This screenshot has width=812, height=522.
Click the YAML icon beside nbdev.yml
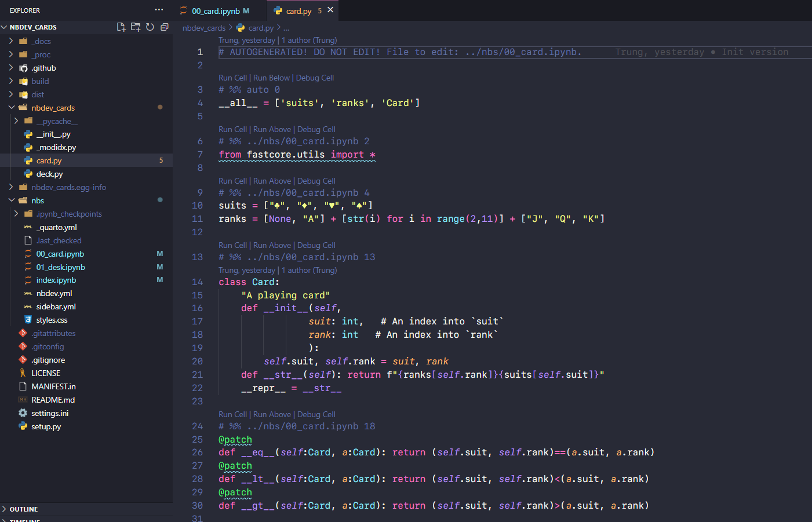coord(28,293)
